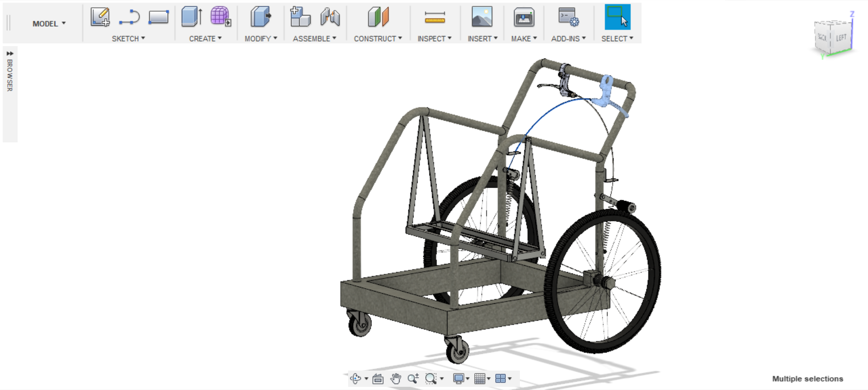868x390 pixels.
Task: Open the Viewports dropdown arrow
Action: pyautogui.click(x=509, y=379)
